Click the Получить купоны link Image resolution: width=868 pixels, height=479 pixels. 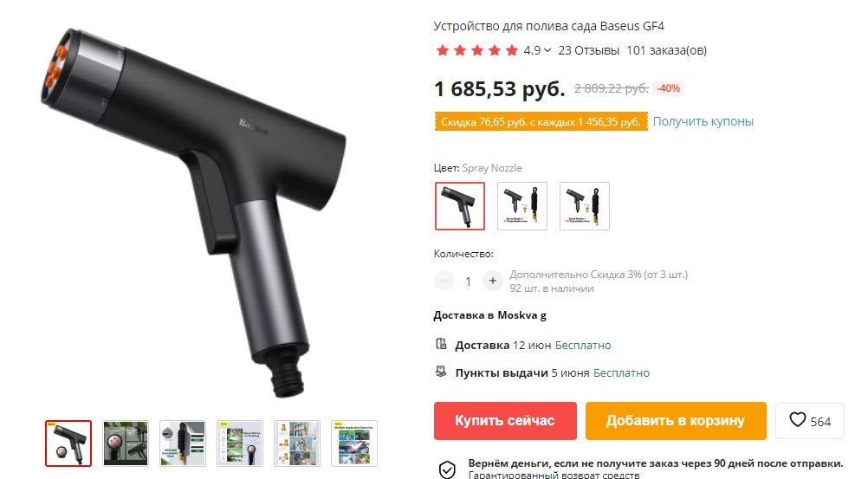pyautogui.click(x=703, y=121)
